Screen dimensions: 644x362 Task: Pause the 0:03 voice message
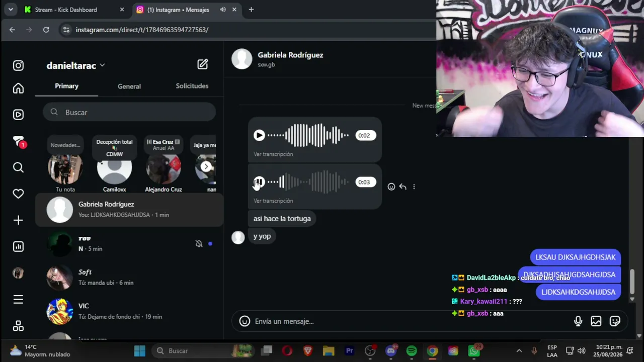coord(259,182)
